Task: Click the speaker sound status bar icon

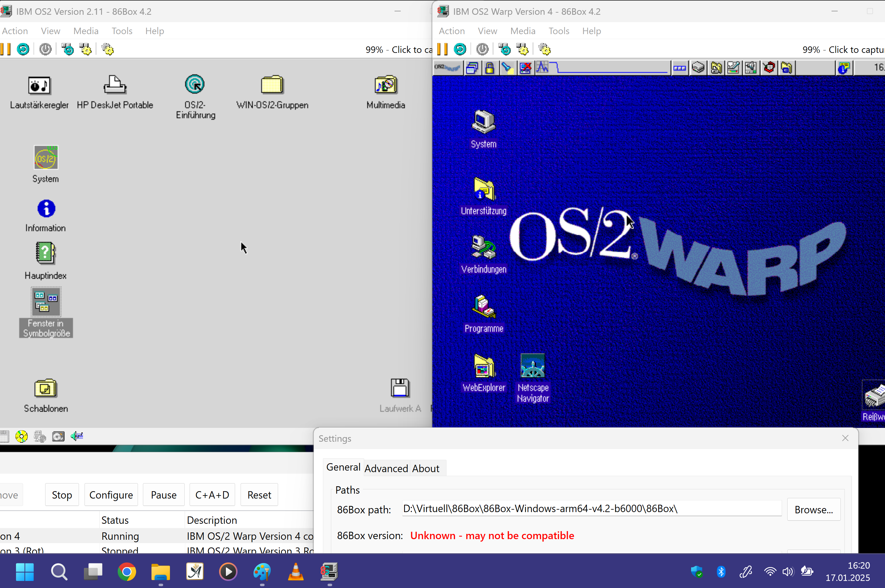Action: coord(77,436)
